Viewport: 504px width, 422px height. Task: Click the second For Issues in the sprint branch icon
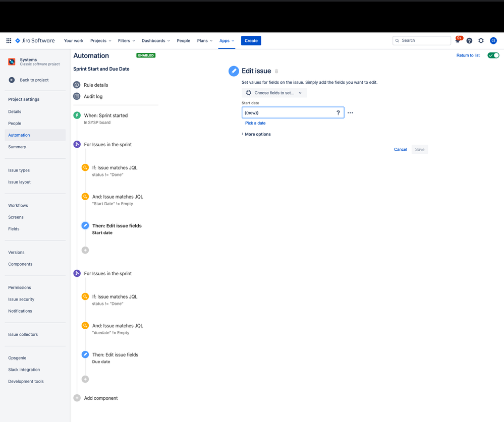click(x=77, y=273)
